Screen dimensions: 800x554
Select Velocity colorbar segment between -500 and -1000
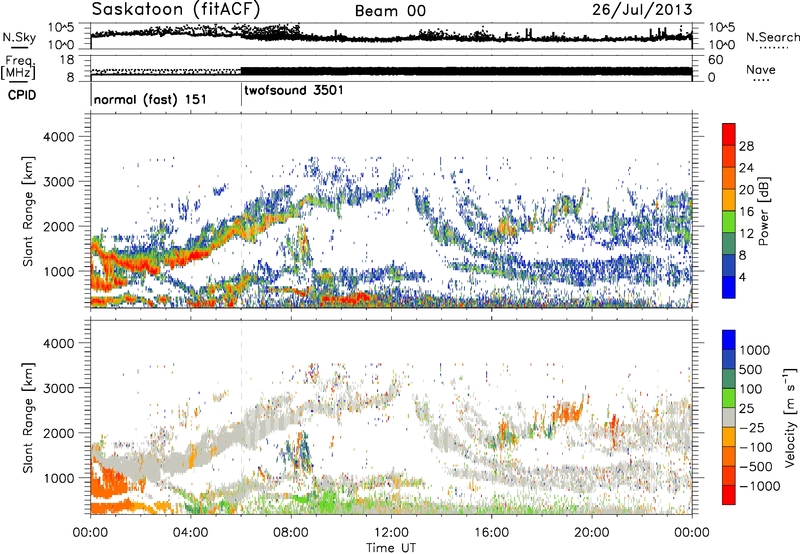pos(729,475)
